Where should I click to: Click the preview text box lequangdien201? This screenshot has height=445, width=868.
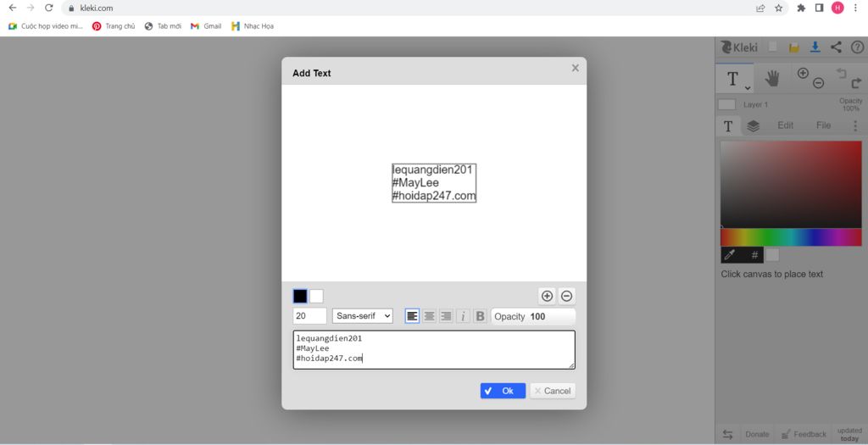[x=434, y=182]
